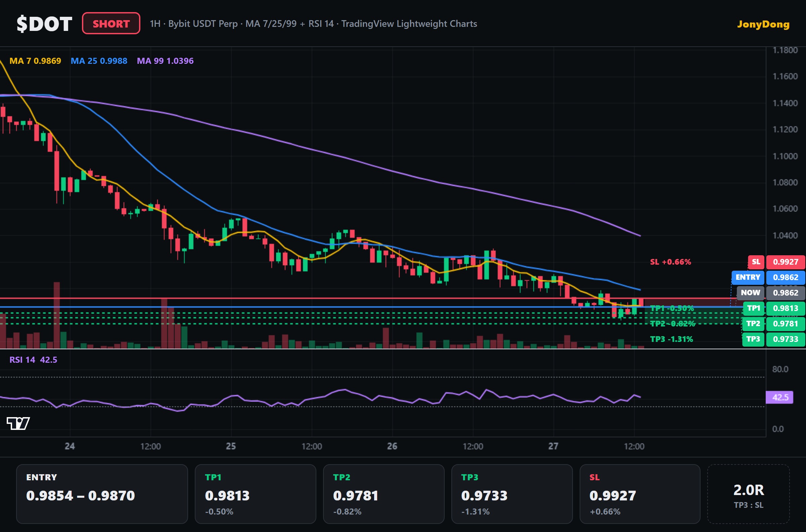Click the 1.1000 price axis label
This screenshot has width=806, height=532.
[x=785, y=156]
